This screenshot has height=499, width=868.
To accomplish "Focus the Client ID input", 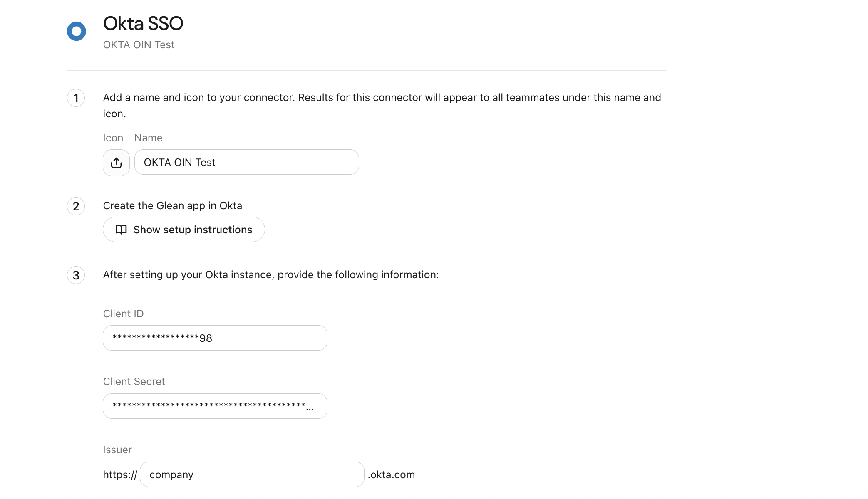I will click(x=215, y=338).
